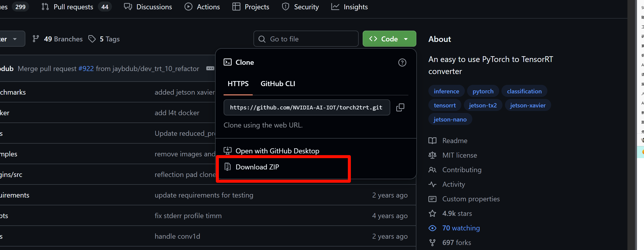Open the Discussions tab
644x250 pixels.
pyautogui.click(x=148, y=7)
